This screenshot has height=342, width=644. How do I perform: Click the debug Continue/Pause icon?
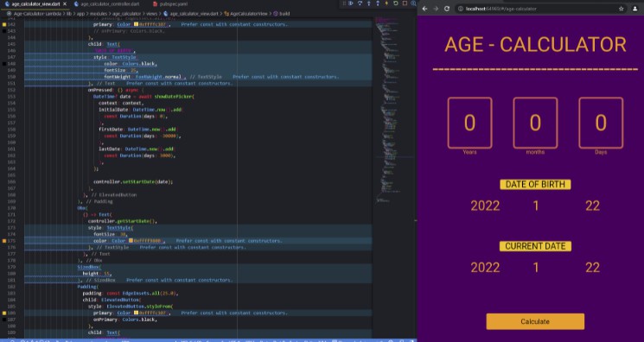pos(351,3)
